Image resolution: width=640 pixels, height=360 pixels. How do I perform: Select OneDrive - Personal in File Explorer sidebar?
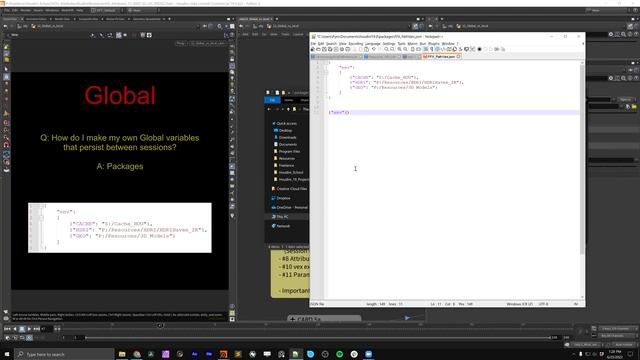(x=291, y=207)
